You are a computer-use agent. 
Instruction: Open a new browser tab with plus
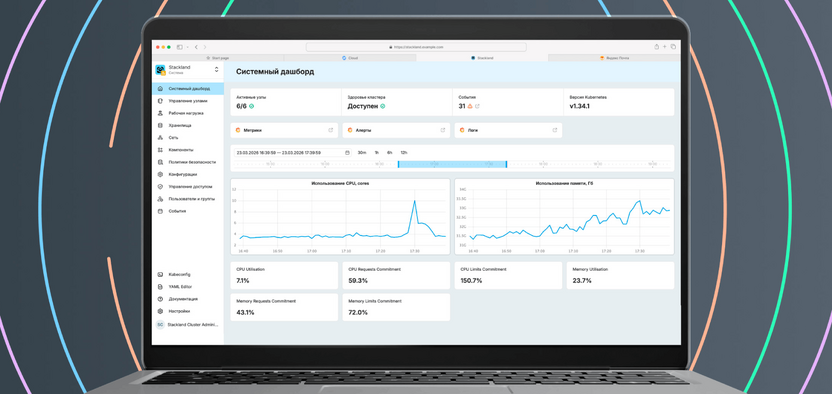[664, 47]
